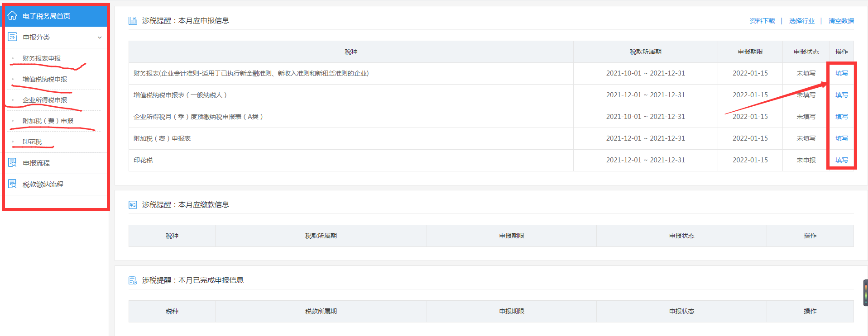Open the 申报流程 menu item
The height and width of the screenshot is (336, 868).
point(36,163)
